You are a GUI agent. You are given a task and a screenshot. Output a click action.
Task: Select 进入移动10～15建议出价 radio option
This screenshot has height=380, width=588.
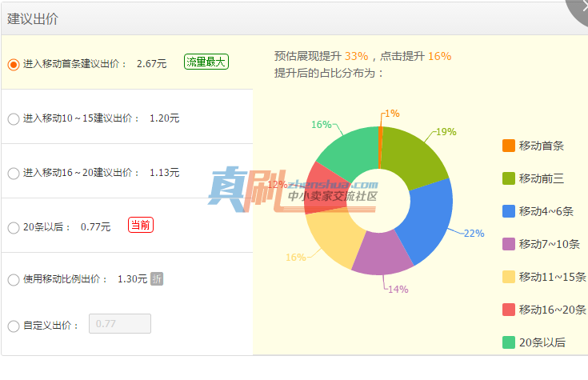[14, 119]
